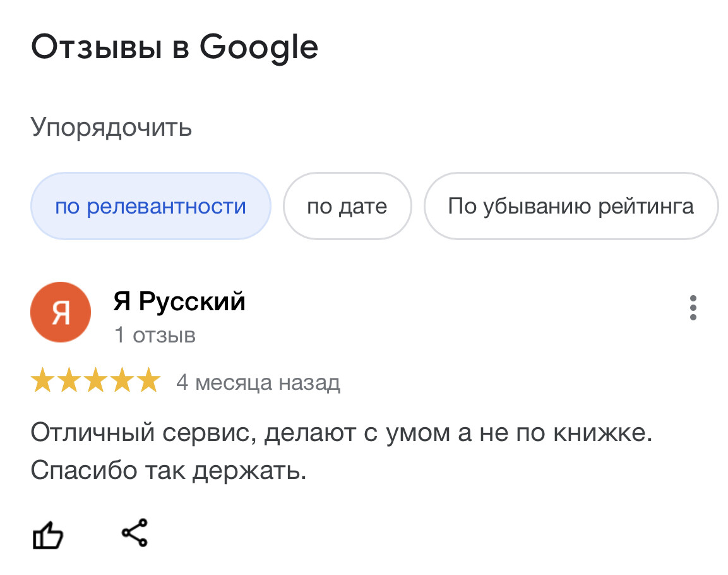Click the review text Отличный сервис line

[342, 433]
